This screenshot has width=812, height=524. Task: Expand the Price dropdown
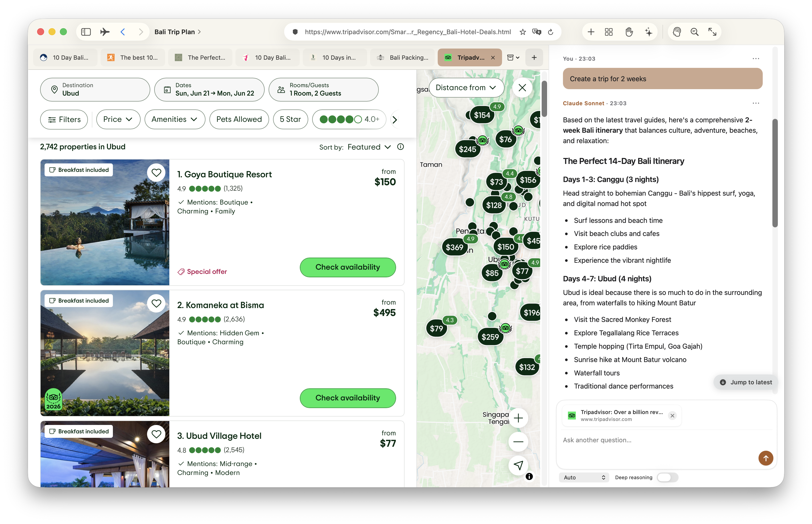click(x=118, y=119)
